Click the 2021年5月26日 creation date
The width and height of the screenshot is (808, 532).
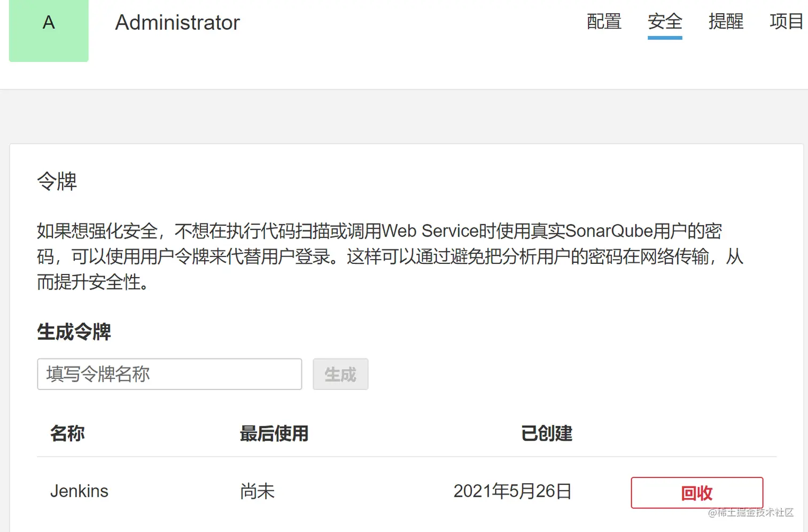512,491
